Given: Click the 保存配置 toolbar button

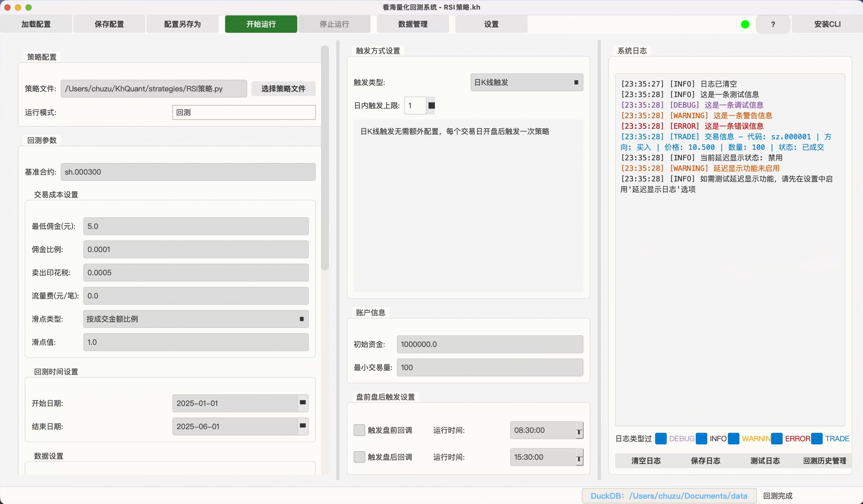Looking at the screenshot, I should (x=109, y=24).
